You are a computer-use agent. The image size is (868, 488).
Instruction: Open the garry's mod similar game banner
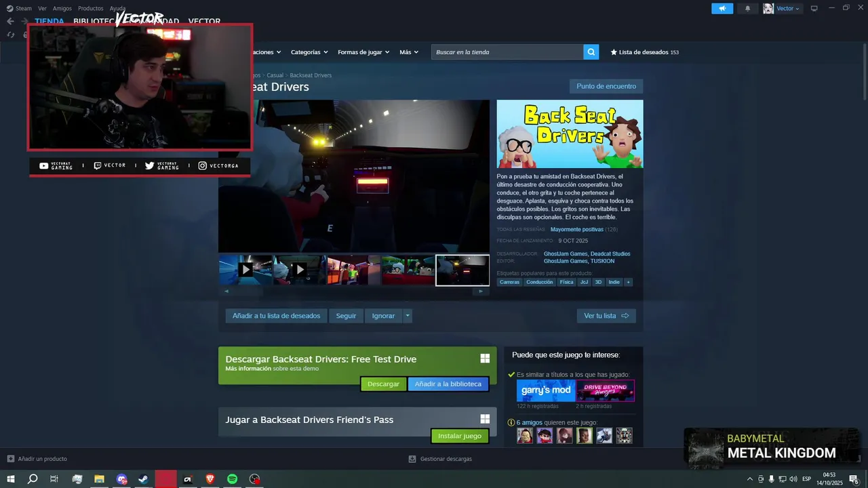pyautogui.click(x=546, y=390)
